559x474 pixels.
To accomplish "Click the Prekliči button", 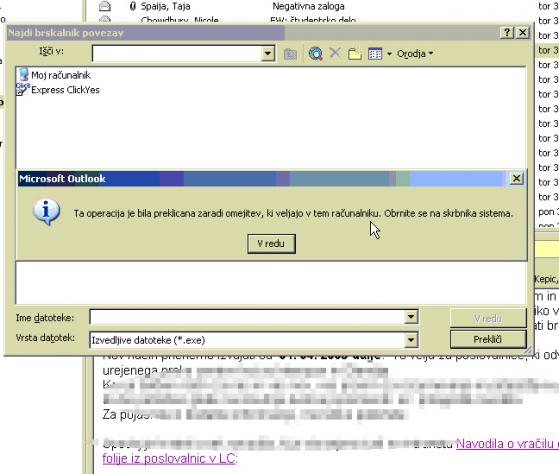I will pos(488,339).
